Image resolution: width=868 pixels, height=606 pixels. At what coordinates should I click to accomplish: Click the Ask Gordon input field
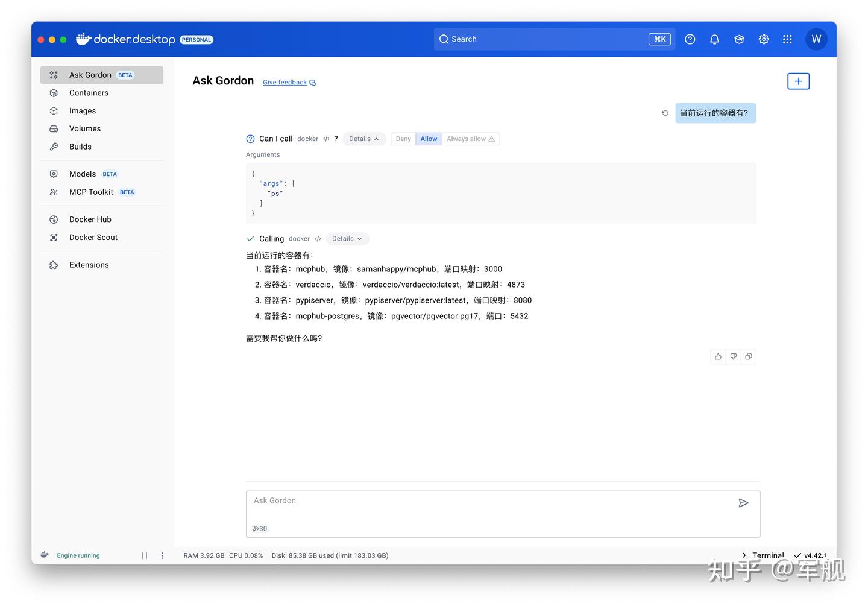pos(422,500)
